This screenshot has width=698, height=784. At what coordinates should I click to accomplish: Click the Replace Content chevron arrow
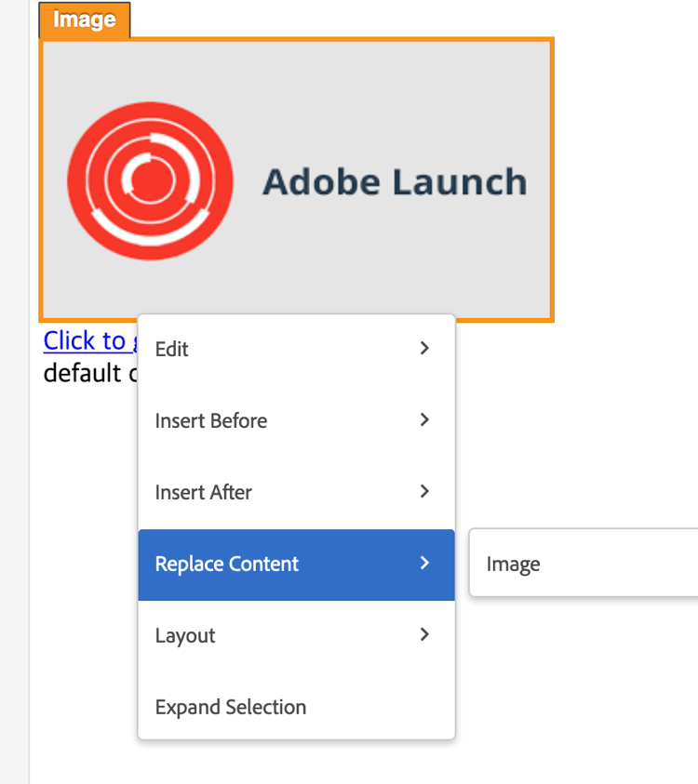click(424, 563)
